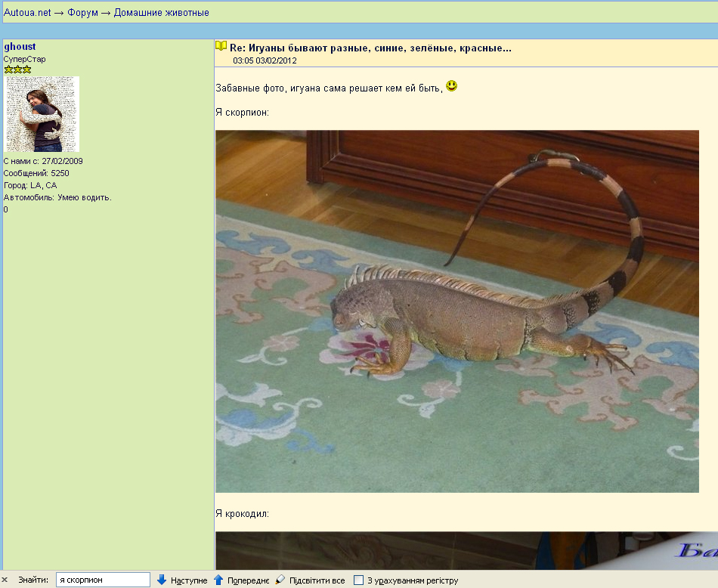This screenshot has height=588, width=718.
Task: Click the post timestamp 03:05 03/02/2012
Action: click(265, 60)
